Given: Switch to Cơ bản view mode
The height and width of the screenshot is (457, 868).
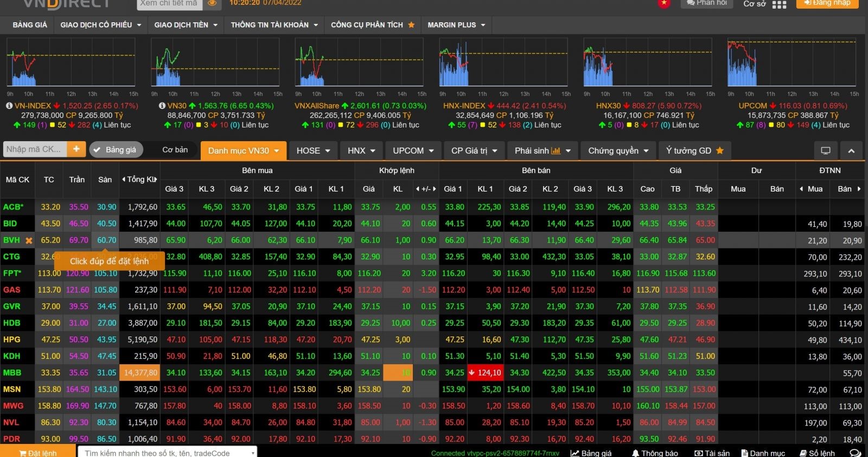Looking at the screenshot, I should click(175, 150).
